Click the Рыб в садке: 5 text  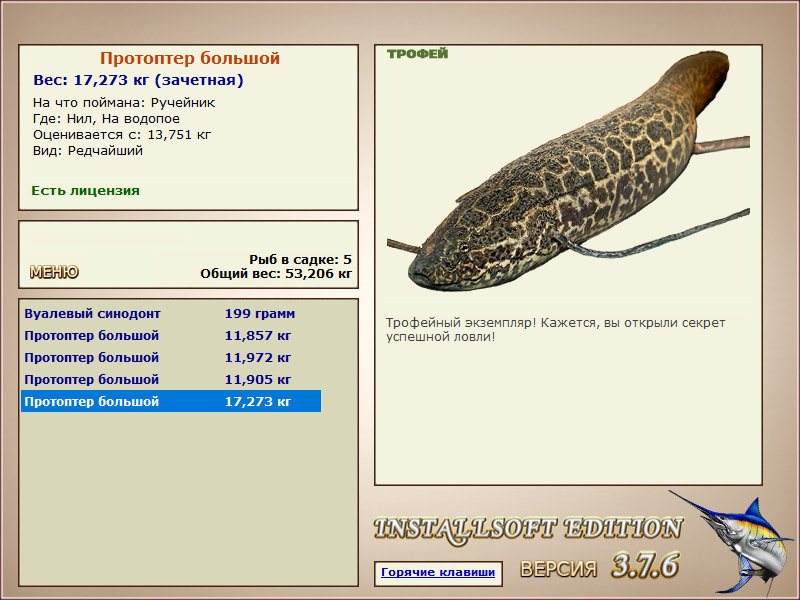(301, 259)
